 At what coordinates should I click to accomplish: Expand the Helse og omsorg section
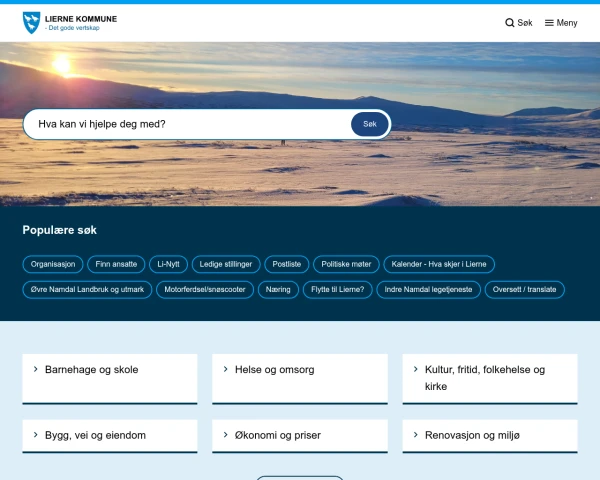click(x=299, y=370)
